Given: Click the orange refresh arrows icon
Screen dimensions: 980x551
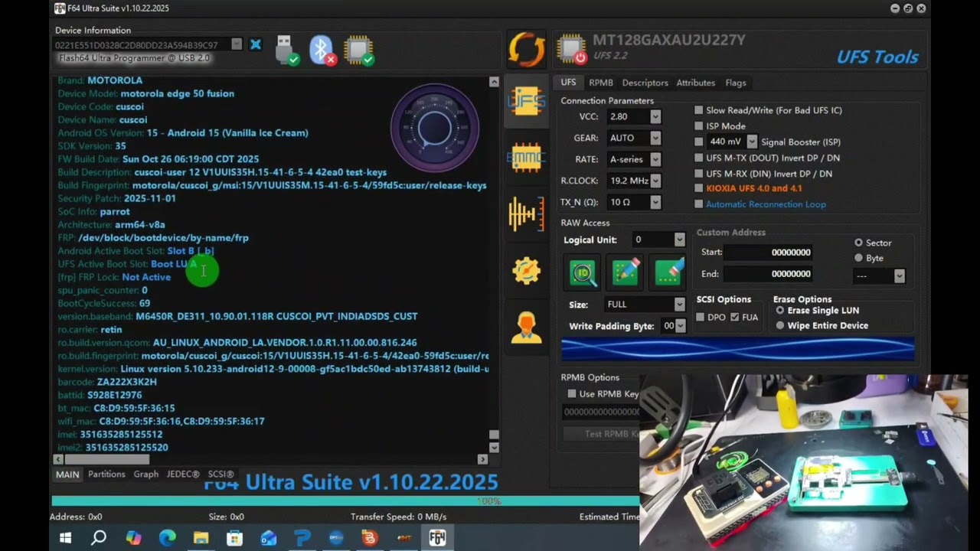Looking at the screenshot, I should click(x=527, y=50).
